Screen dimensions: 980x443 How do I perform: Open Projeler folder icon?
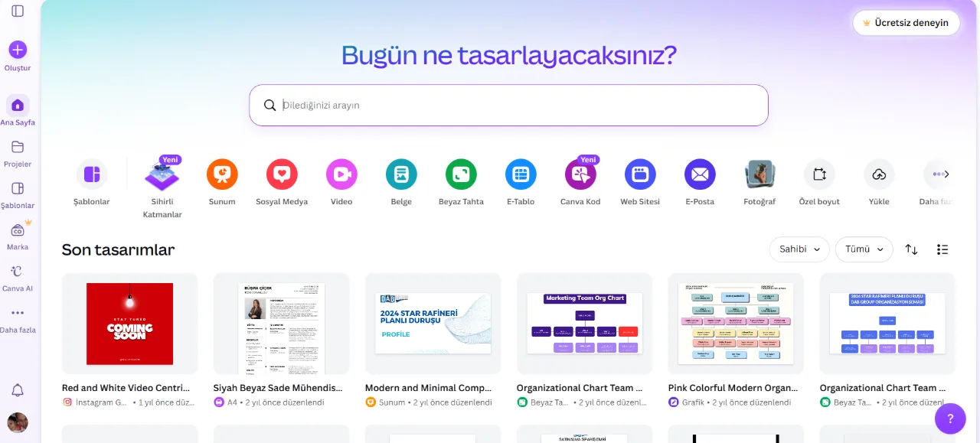18,147
